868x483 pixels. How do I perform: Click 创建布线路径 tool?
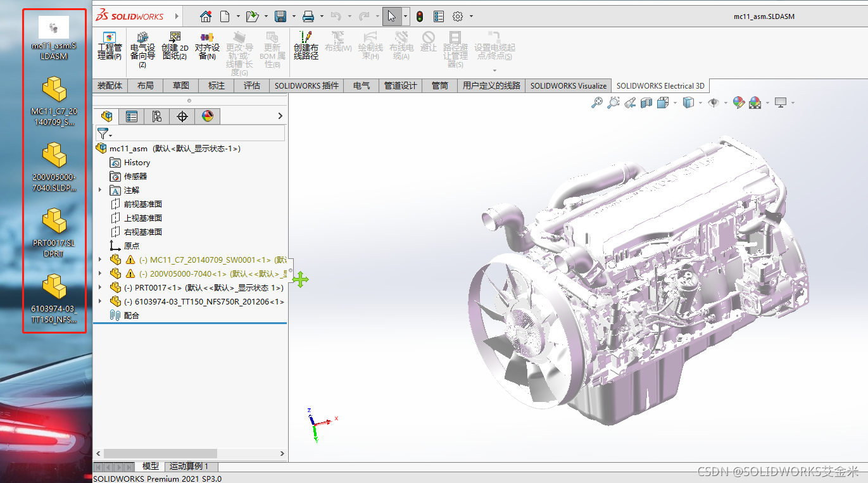click(x=306, y=46)
